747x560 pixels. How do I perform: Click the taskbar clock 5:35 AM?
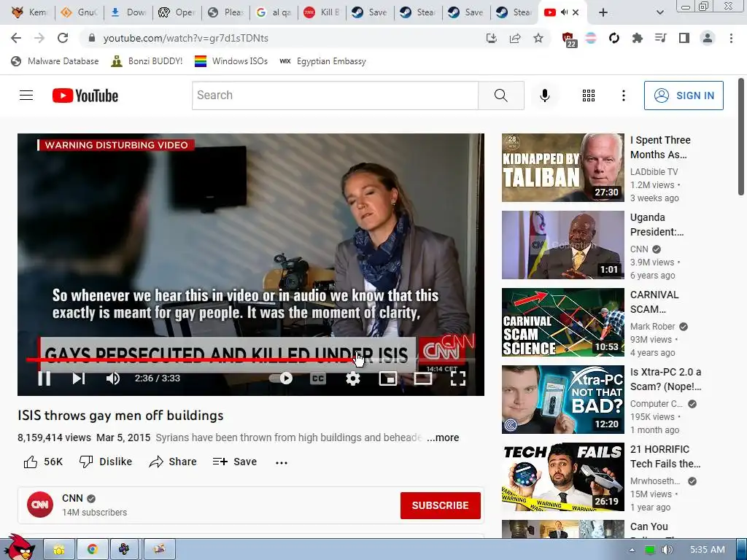[708, 550]
